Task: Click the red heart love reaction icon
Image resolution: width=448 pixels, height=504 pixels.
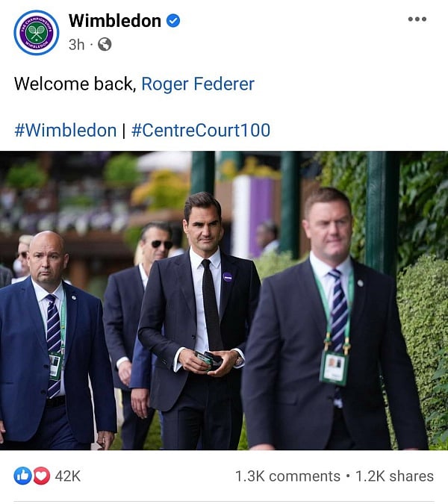Action: [x=42, y=476]
